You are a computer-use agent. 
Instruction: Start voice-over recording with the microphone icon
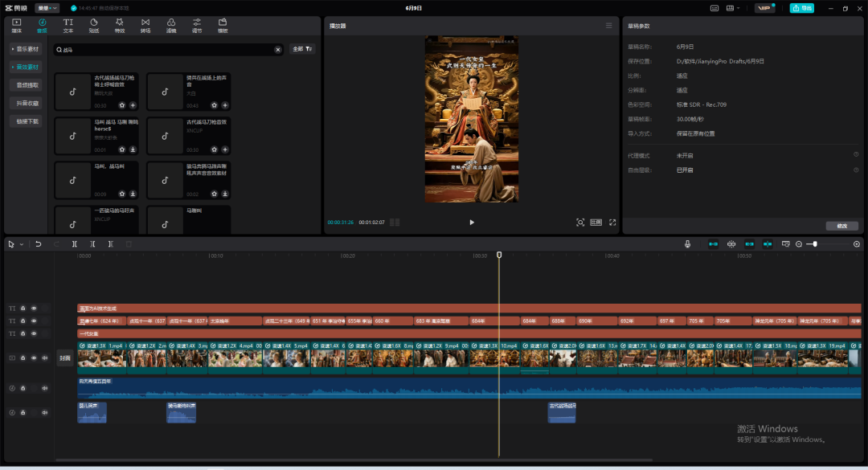pyautogui.click(x=687, y=244)
